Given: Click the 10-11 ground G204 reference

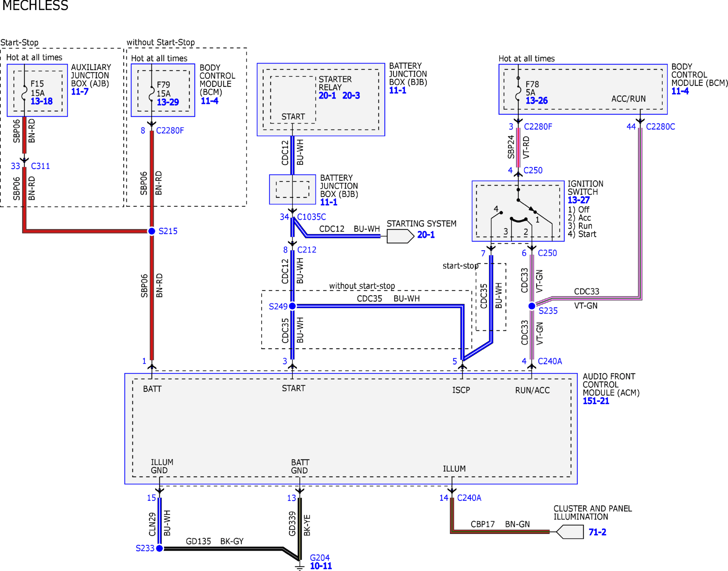Looking at the screenshot, I should pyautogui.click(x=321, y=566).
